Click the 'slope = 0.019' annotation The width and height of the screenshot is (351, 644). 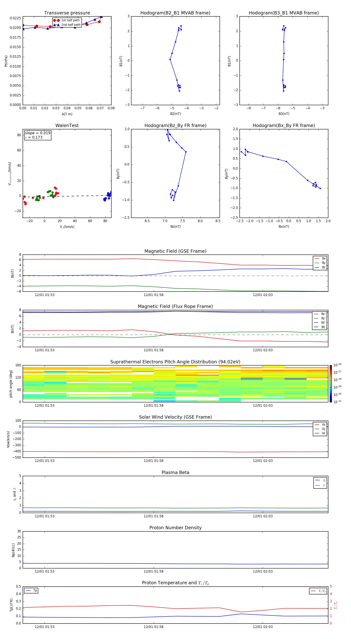[x=37, y=133]
